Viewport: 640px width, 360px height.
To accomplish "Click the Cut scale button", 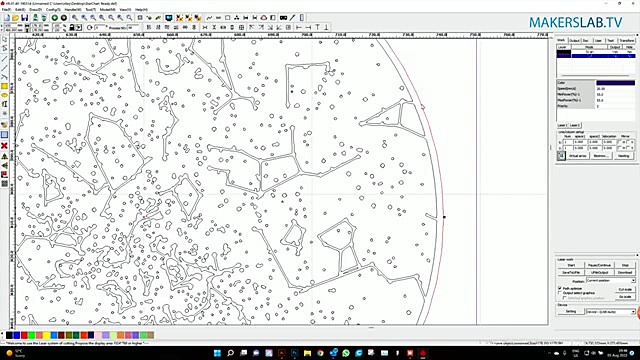I will (625, 289).
